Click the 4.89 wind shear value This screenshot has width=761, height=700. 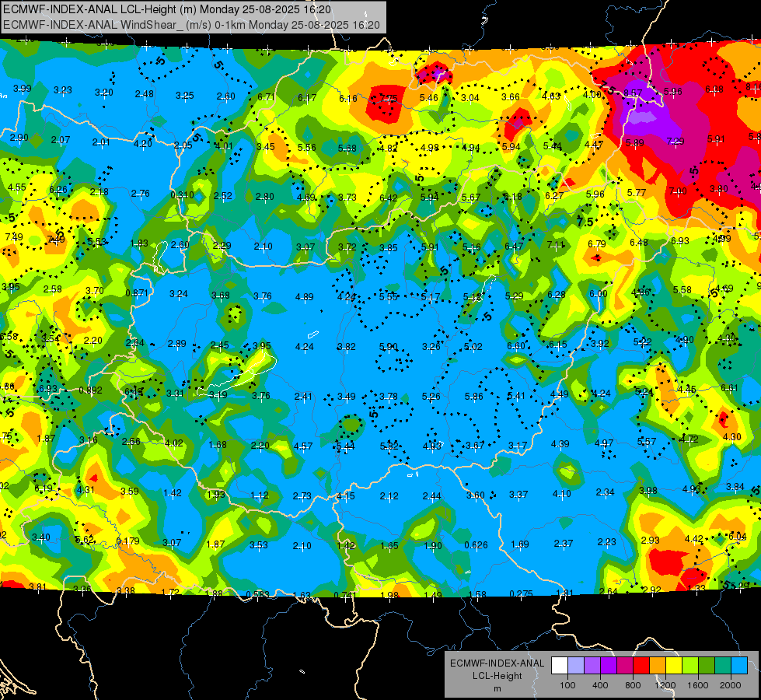304,296
